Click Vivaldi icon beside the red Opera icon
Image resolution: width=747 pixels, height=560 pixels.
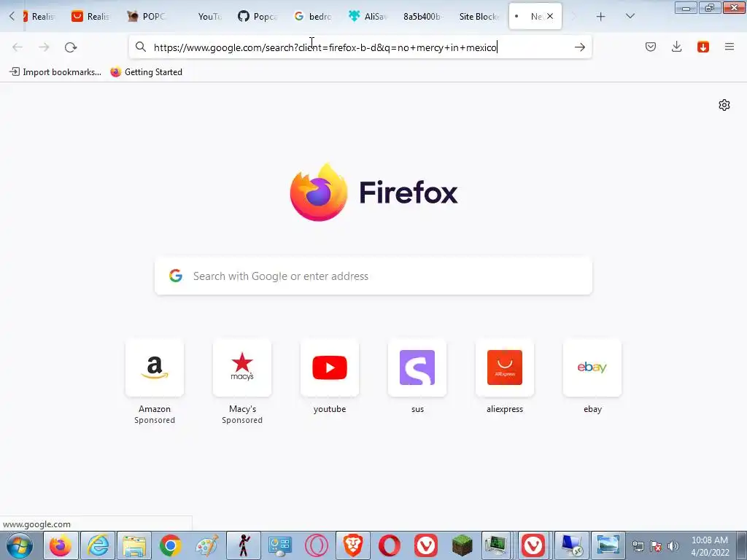426,545
